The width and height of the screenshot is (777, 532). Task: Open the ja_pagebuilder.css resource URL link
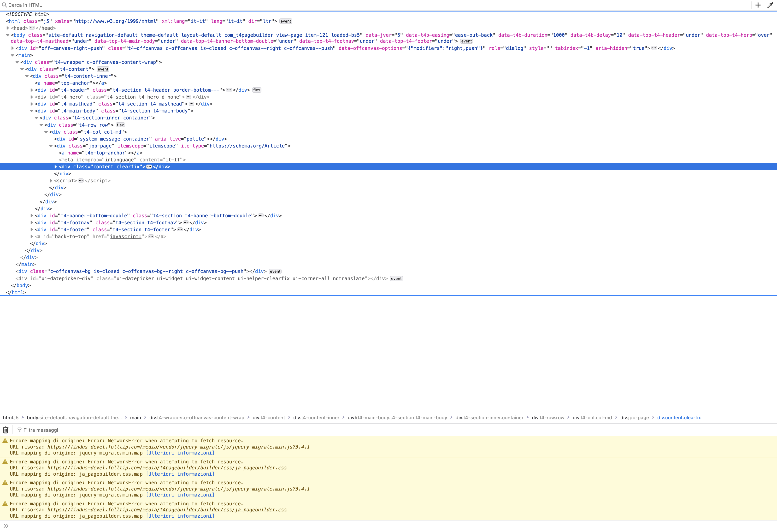pyautogui.click(x=167, y=468)
